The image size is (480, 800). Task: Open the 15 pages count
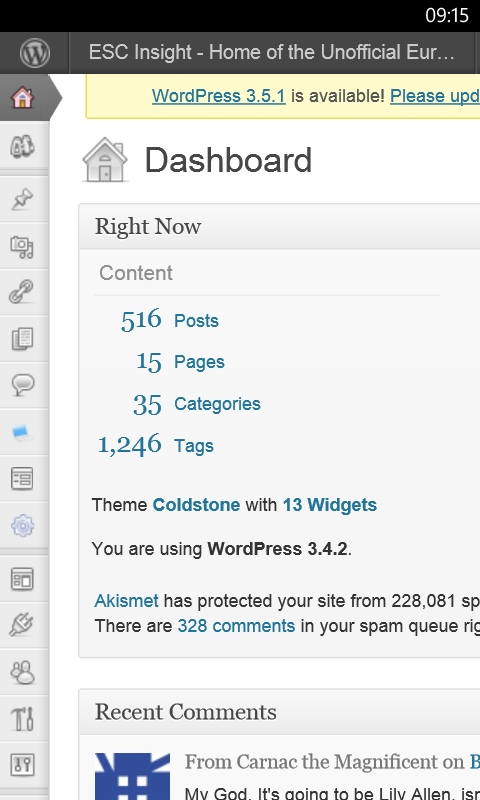(149, 362)
